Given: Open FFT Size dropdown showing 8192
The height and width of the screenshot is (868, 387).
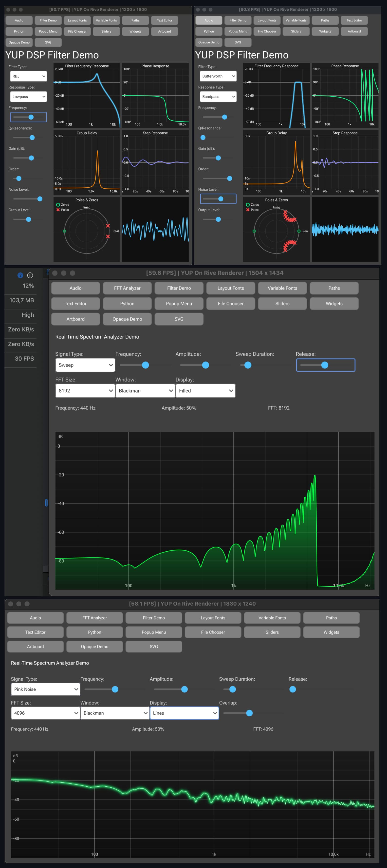Looking at the screenshot, I should click(85, 391).
